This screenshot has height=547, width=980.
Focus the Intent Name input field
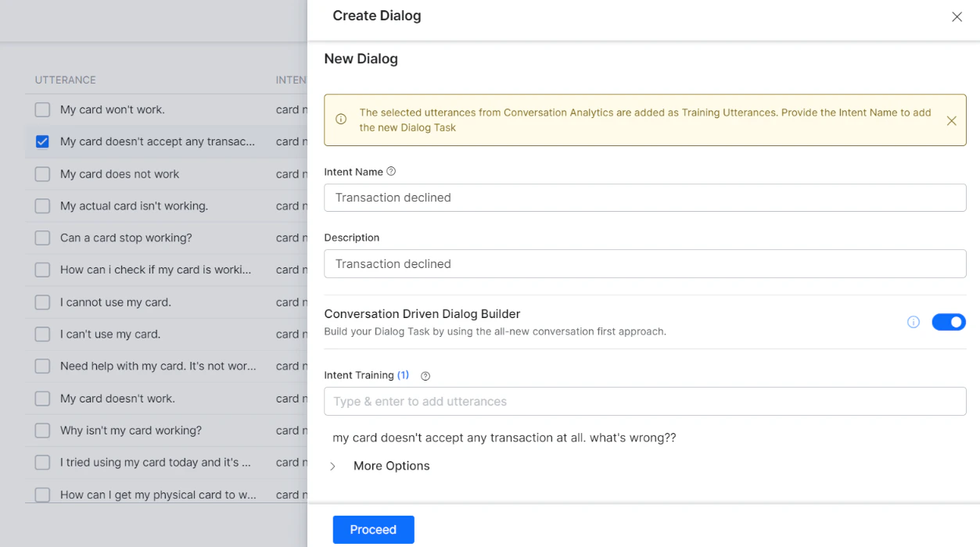point(644,197)
